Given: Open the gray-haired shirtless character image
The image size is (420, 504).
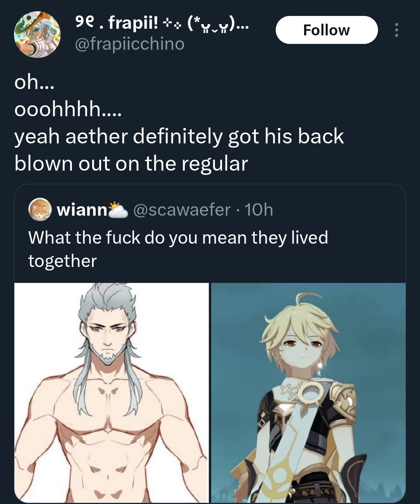Looking at the screenshot, I should tap(112, 393).
